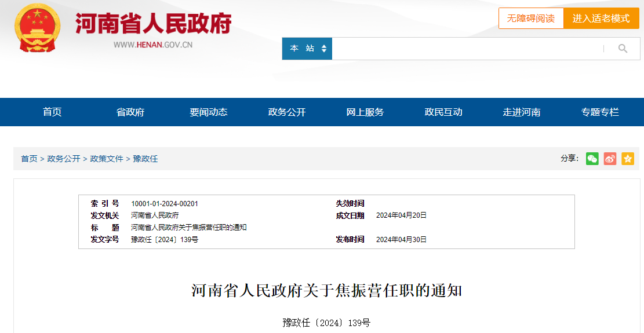The width and height of the screenshot is (644, 333).
Task: Click the 失效时间 label
Action: [350, 204]
